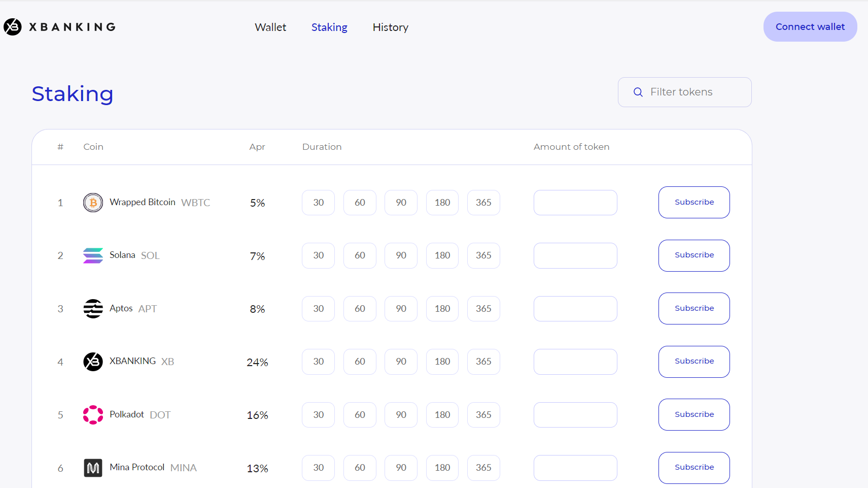Click the search magnifier icon in filter
Screen dimensions: 868x488
coord(638,92)
